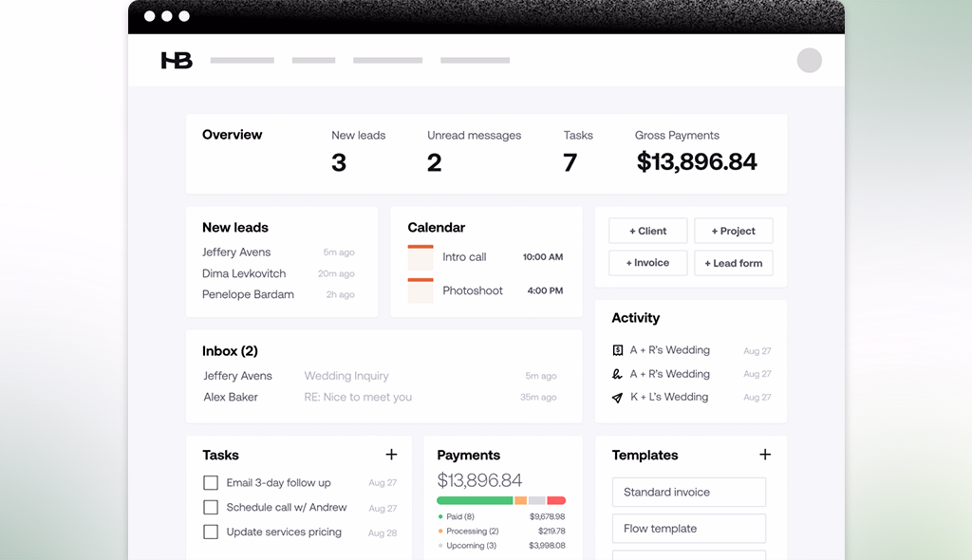Viewport: 972px width, 560px height.
Task: Select the second header navigation item
Action: coord(313,60)
